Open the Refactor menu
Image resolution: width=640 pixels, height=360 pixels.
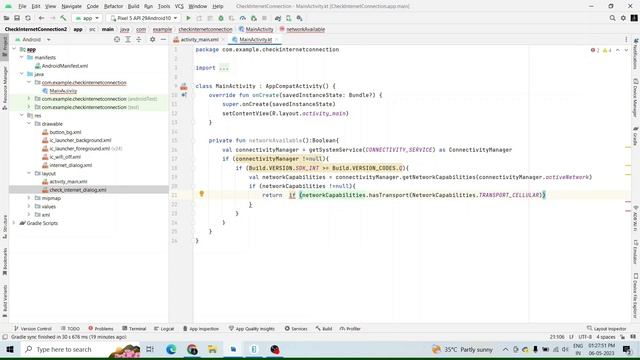coord(113,7)
